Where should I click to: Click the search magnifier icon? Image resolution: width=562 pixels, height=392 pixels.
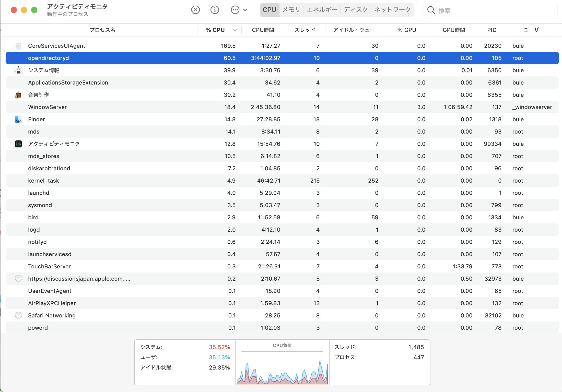coord(431,10)
